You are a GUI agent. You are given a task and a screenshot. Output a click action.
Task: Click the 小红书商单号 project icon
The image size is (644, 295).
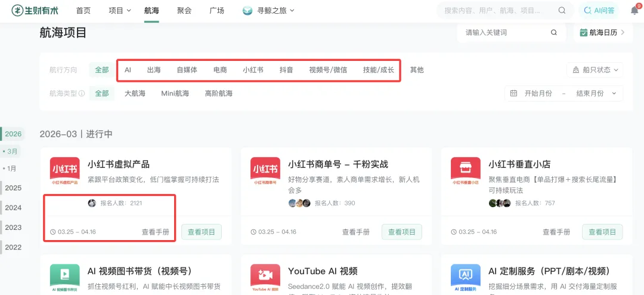(265, 171)
